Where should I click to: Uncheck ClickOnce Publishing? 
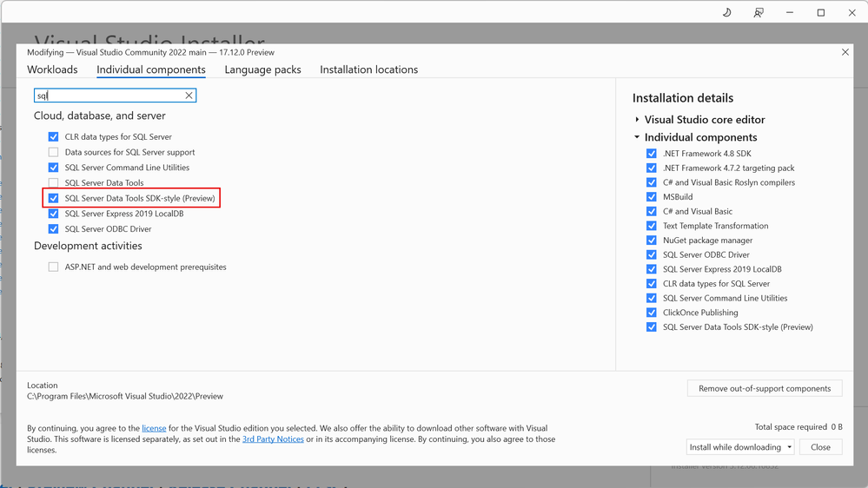(652, 313)
